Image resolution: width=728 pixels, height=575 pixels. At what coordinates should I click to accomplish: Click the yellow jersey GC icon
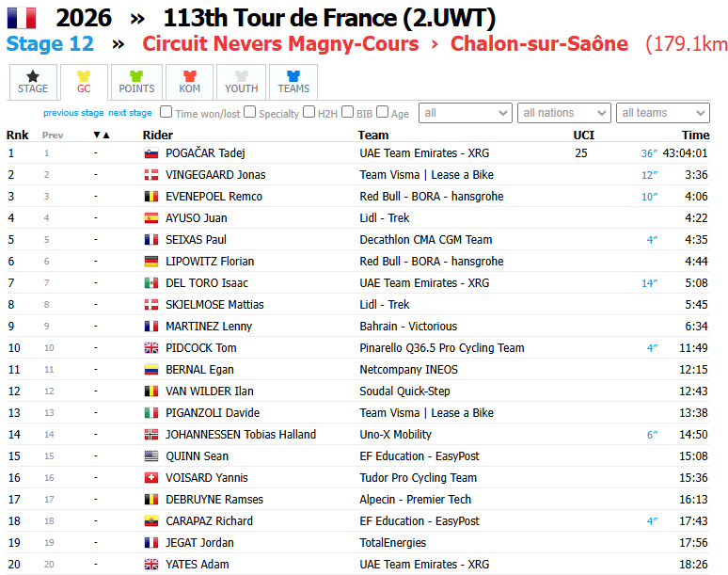[84, 75]
